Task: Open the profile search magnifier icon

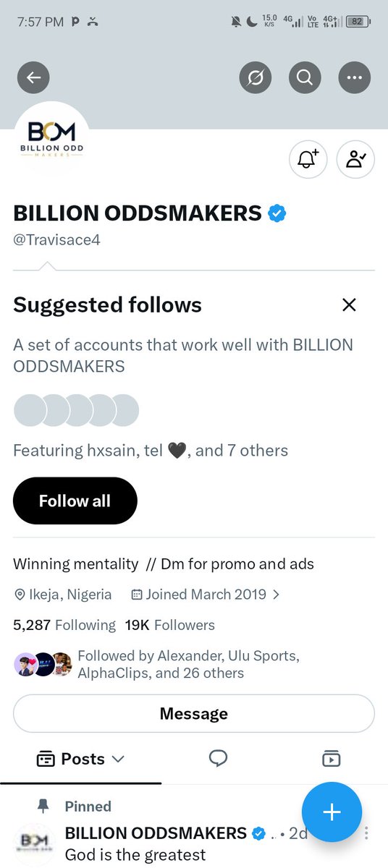Action: coord(305,77)
